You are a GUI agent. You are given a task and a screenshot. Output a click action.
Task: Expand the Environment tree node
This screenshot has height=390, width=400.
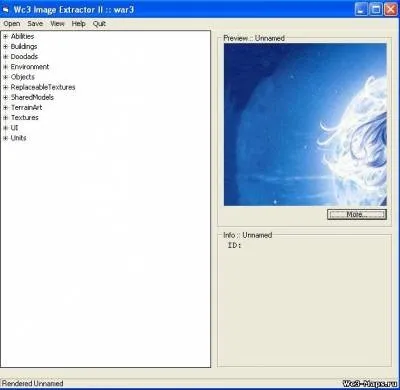coord(5,67)
